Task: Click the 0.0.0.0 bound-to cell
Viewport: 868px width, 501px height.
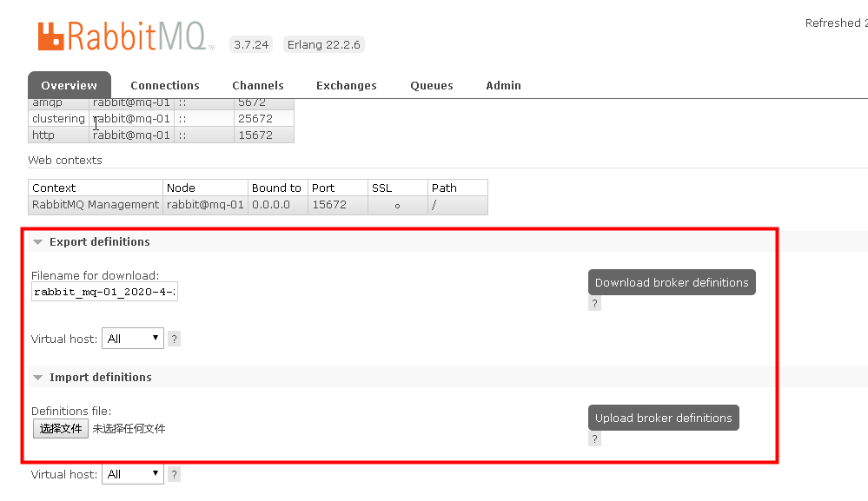Action: pos(278,205)
